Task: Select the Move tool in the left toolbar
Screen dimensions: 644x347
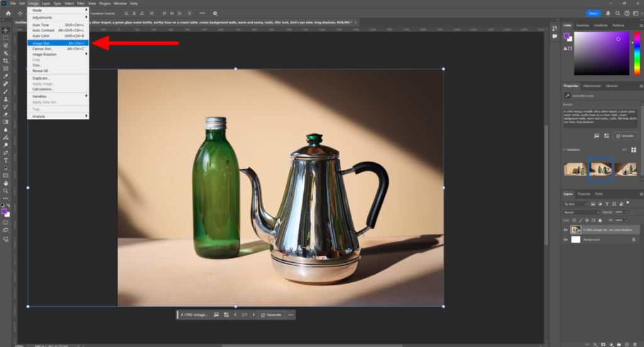Action: pos(6,30)
